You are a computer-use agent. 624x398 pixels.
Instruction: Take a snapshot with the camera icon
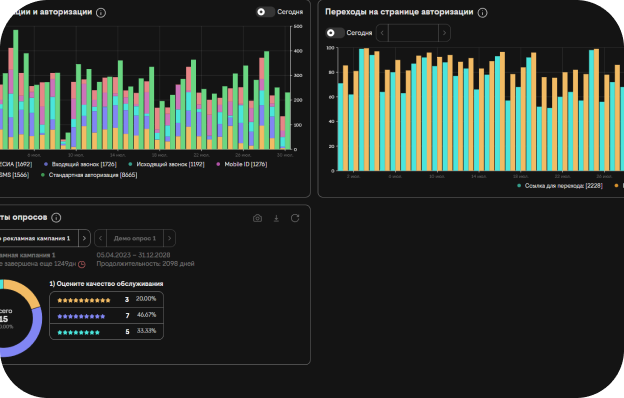(257, 218)
